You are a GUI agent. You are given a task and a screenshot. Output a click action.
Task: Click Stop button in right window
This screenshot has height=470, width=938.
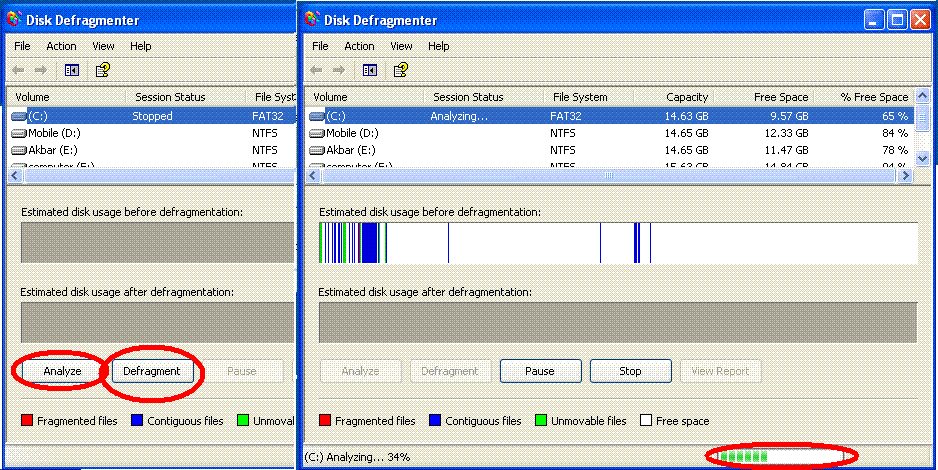coord(630,371)
